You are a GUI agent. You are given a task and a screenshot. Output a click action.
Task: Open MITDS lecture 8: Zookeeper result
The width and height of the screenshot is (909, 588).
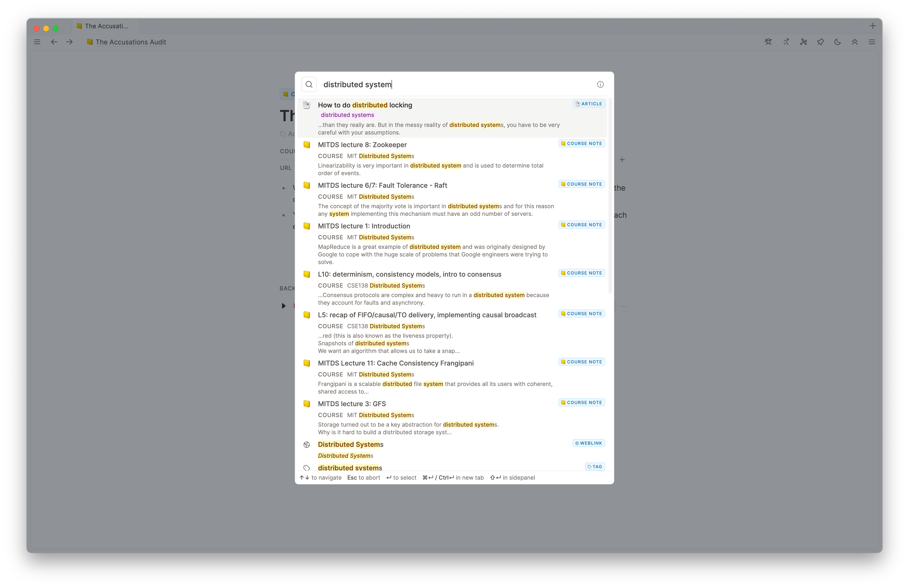point(362,145)
